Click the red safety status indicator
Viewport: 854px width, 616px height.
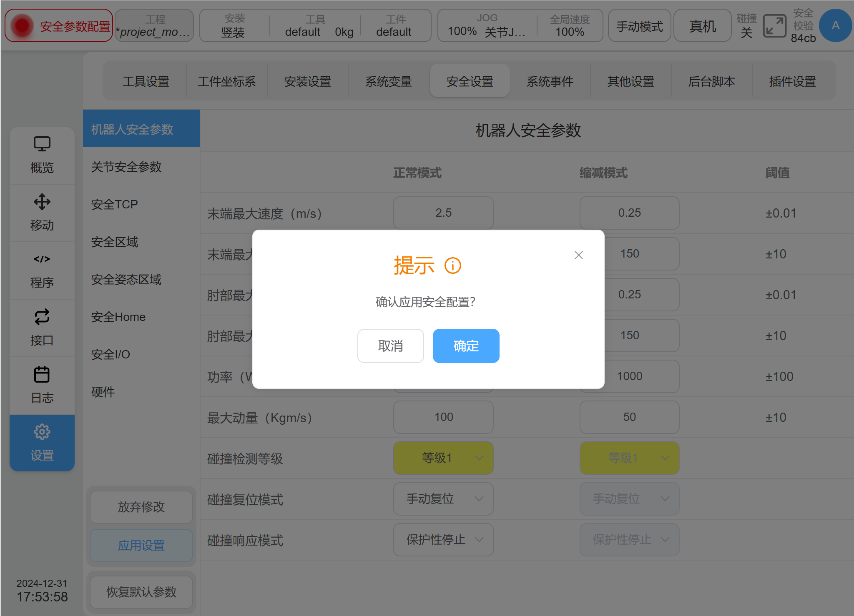pyautogui.click(x=22, y=26)
